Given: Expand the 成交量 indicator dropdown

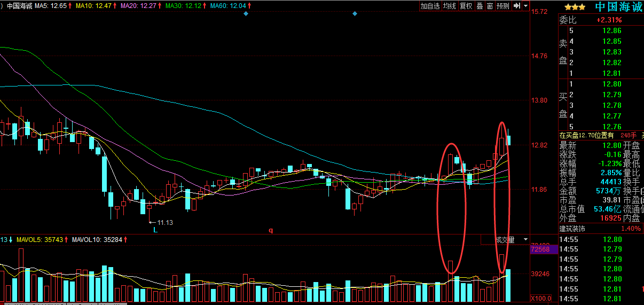Looking at the screenshot, I should (525, 240).
